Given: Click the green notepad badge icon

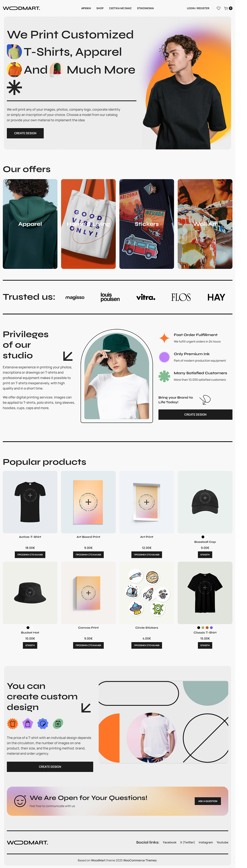Looking at the screenshot, I should (x=58, y=724).
